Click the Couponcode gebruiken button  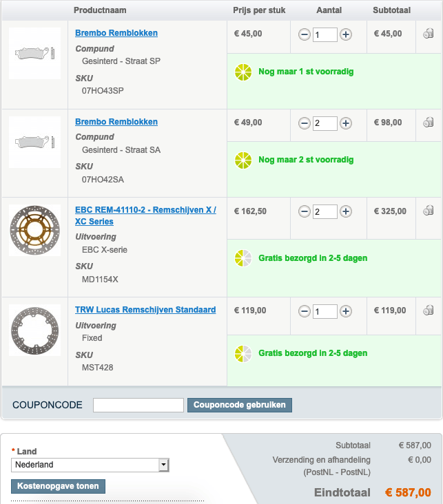pos(239,405)
